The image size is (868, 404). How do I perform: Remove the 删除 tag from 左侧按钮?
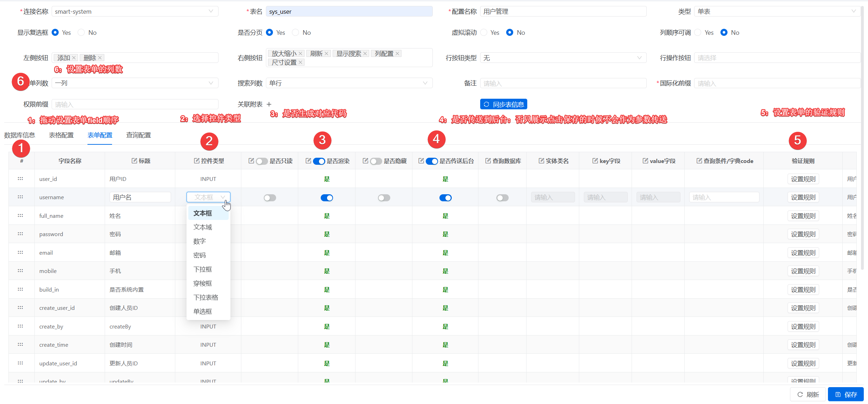click(100, 57)
